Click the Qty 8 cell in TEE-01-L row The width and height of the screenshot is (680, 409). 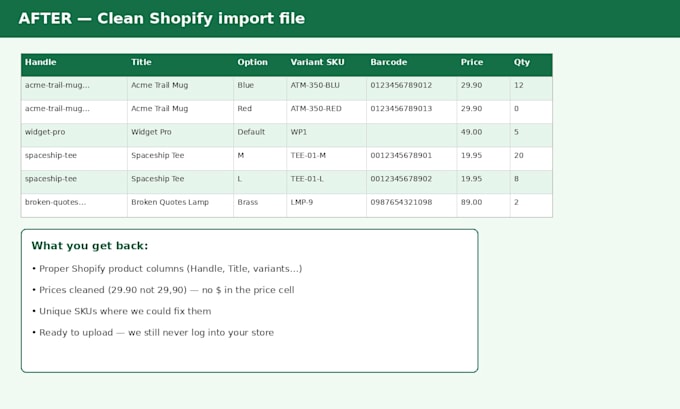coord(531,182)
